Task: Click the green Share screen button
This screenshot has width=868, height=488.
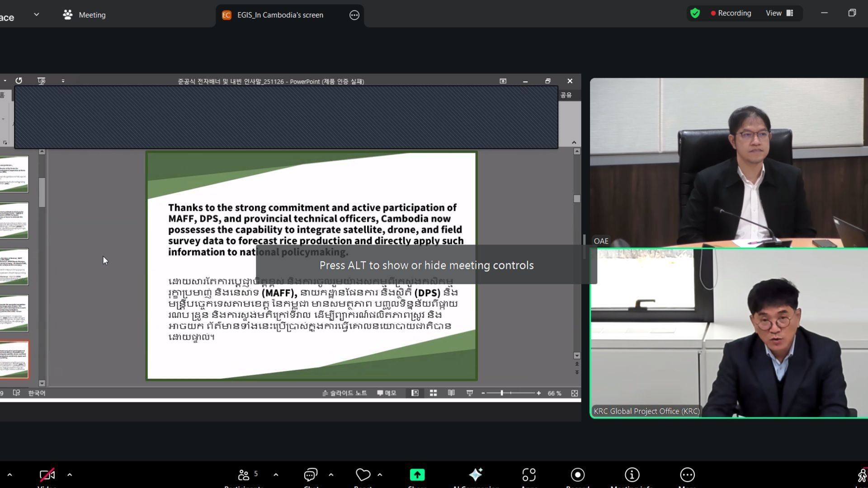Action: point(417,475)
